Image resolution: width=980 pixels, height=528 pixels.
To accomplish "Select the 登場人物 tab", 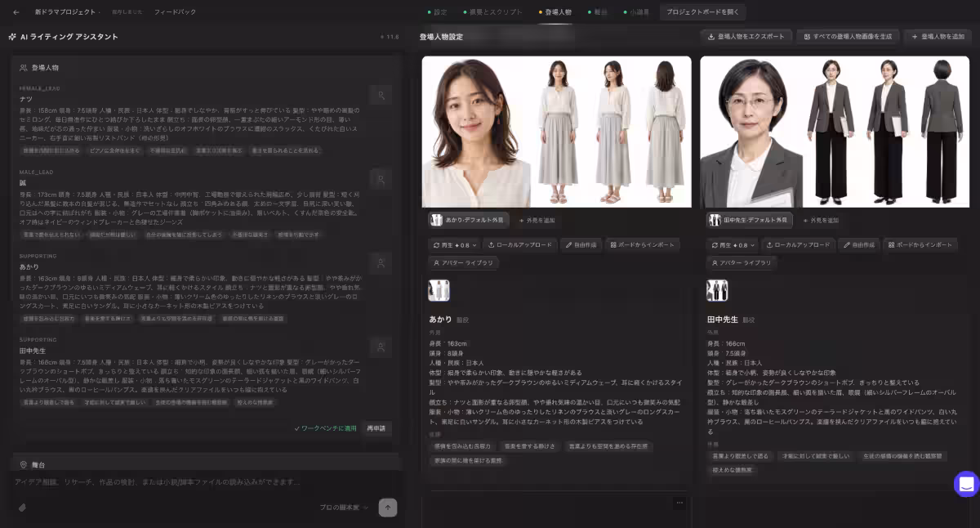I will (x=555, y=12).
